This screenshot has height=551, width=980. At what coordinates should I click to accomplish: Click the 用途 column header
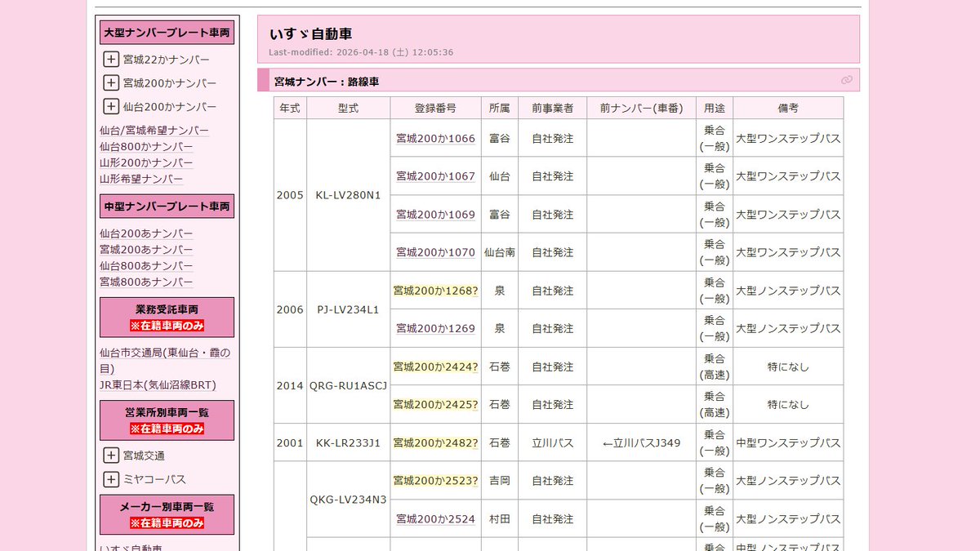click(715, 108)
